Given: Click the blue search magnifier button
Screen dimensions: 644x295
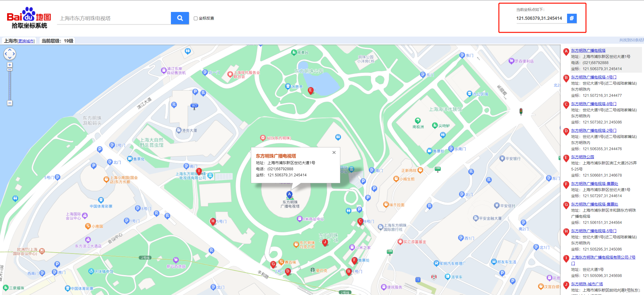Looking at the screenshot, I should (180, 18).
